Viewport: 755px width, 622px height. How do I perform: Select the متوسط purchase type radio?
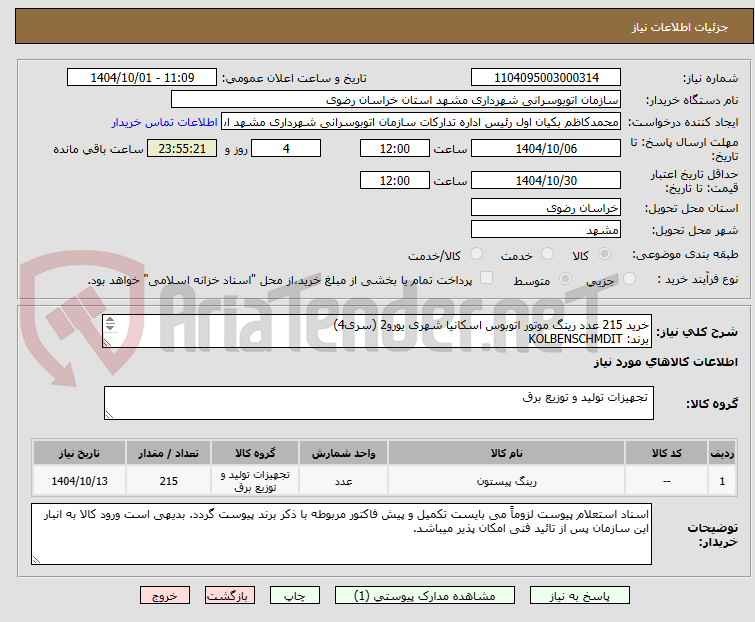coord(565,279)
